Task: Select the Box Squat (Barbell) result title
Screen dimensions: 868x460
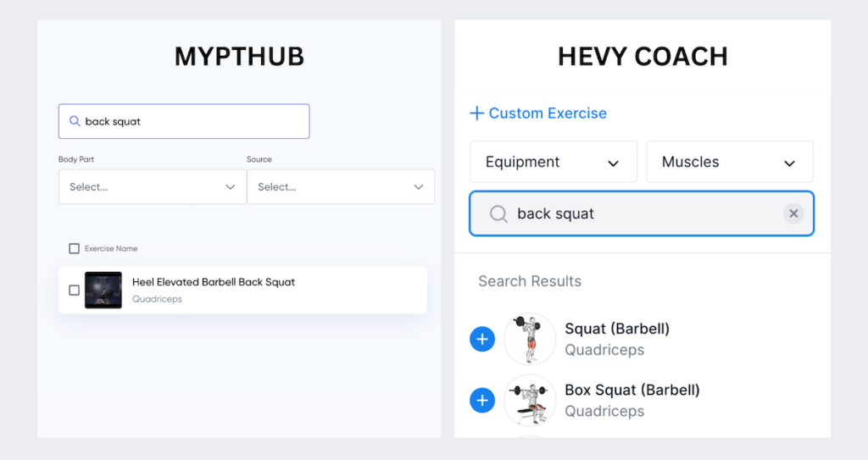Action: (632, 391)
